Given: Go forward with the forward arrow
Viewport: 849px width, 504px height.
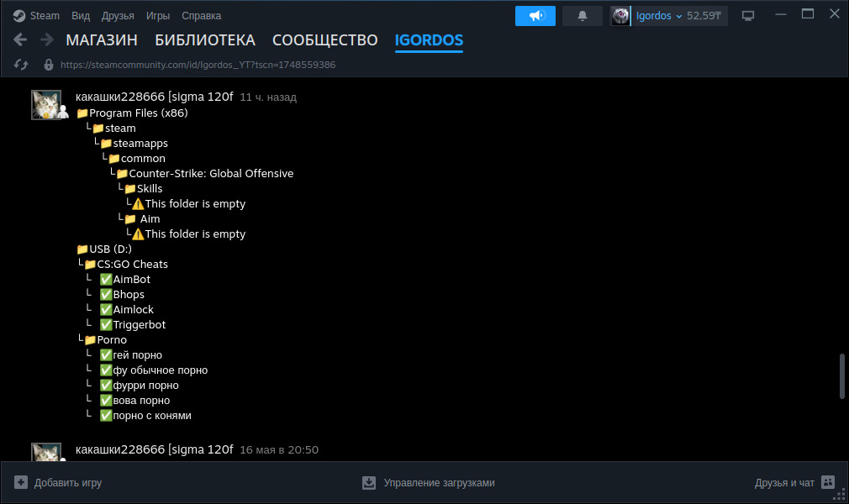Looking at the screenshot, I should tap(47, 39).
